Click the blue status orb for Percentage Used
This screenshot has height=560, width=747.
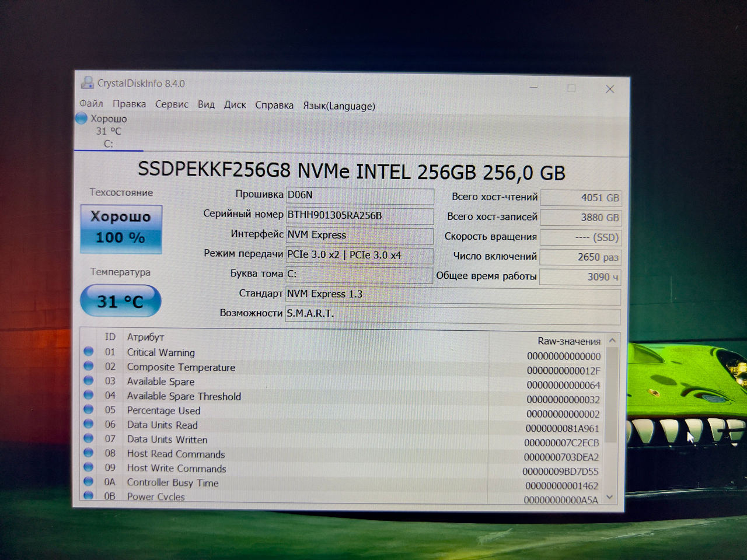[89, 409]
